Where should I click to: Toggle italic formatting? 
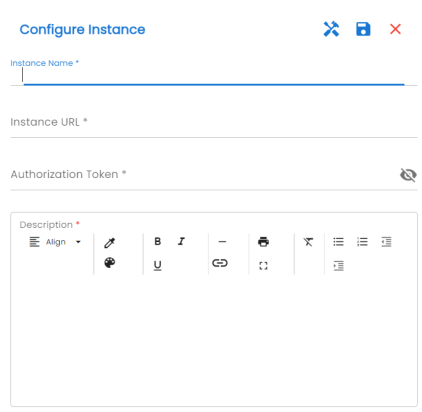pos(181,241)
